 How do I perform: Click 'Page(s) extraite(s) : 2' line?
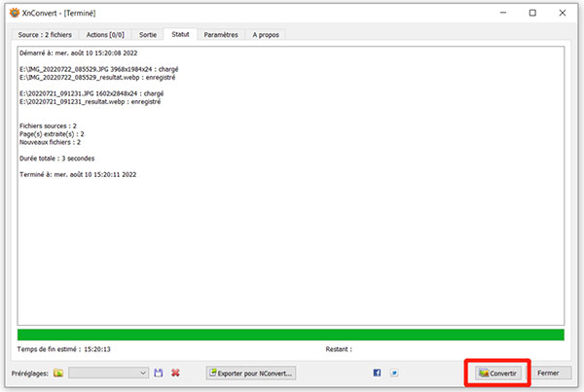point(52,134)
